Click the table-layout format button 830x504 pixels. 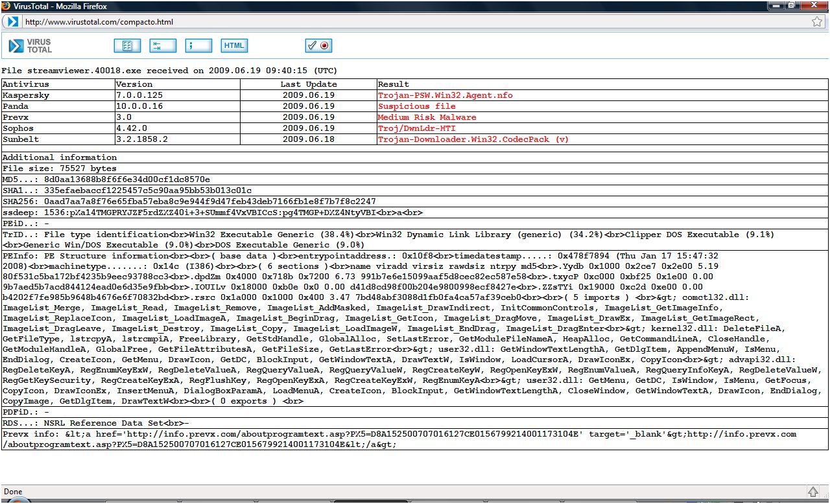tap(127, 45)
